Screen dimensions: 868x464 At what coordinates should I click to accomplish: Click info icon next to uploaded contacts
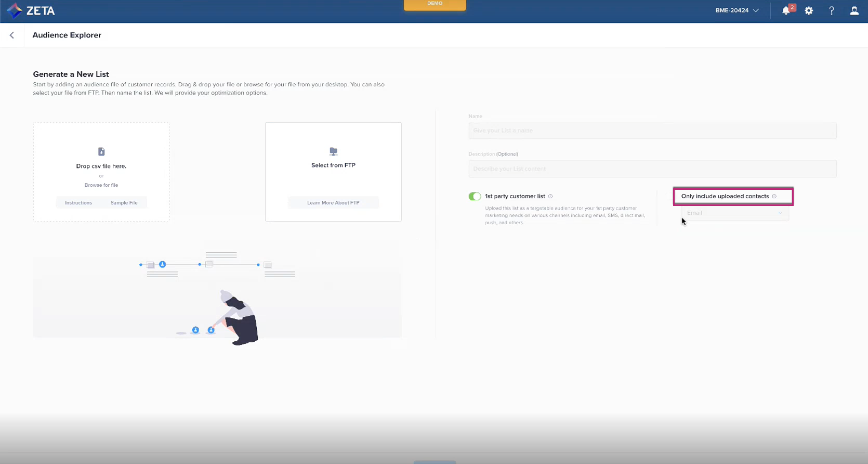(774, 196)
